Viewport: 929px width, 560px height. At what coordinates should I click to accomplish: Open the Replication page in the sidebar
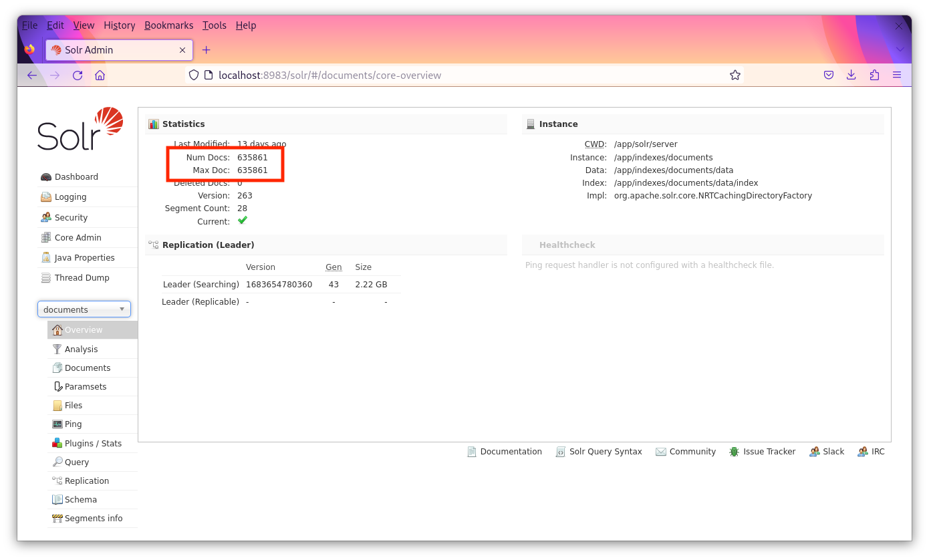point(92,481)
